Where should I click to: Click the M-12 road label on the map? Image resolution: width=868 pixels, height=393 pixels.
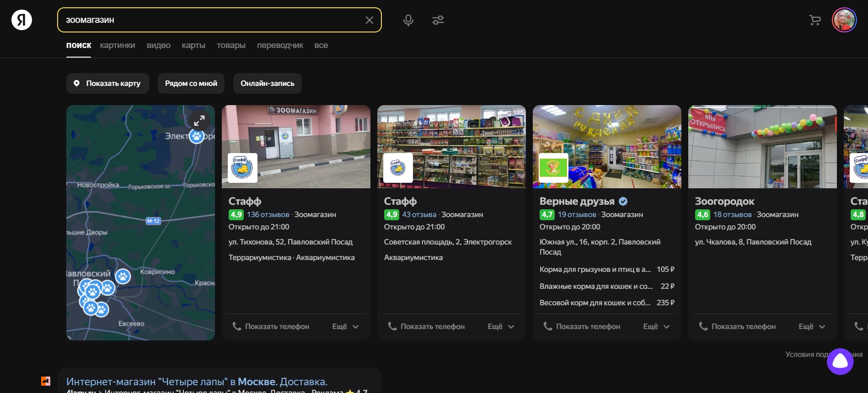(153, 221)
